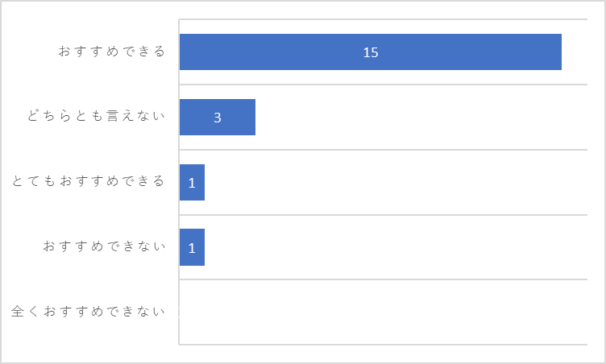The image size is (606, 364).
Task: Select the data label showing 3
Action: (218, 118)
